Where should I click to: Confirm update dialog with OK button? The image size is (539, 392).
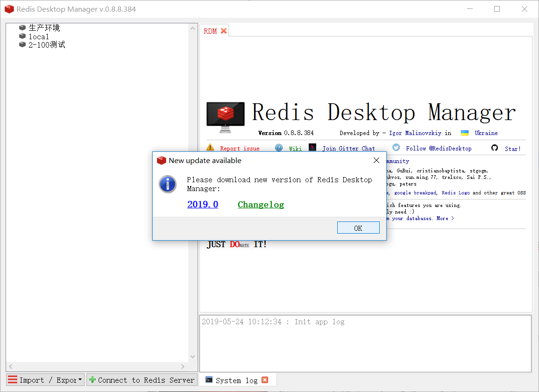358,228
